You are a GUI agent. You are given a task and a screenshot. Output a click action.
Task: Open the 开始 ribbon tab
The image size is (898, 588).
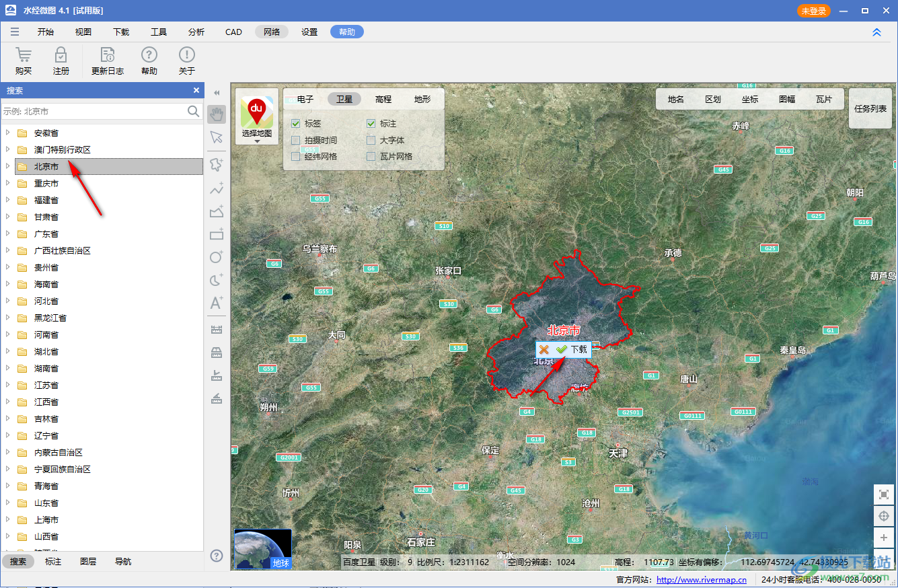coord(46,32)
